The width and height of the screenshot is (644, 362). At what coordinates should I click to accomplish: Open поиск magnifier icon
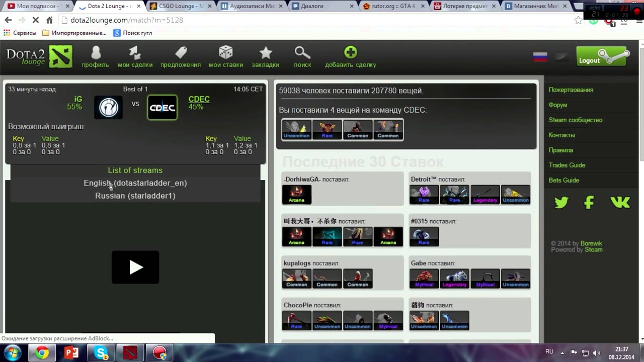pyautogui.click(x=302, y=53)
